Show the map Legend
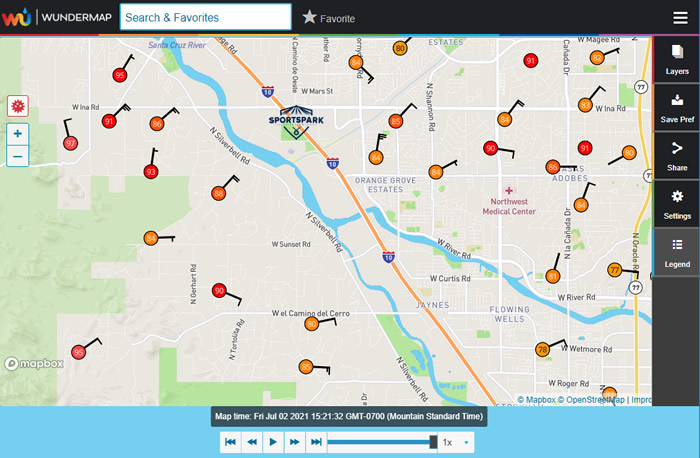 (x=677, y=252)
